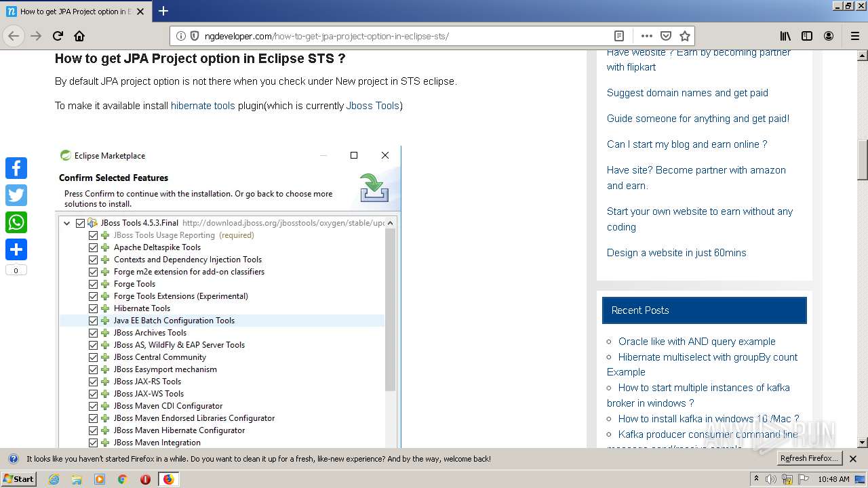Share page on Twitter
The width and height of the screenshot is (868, 488).
[x=16, y=195]
